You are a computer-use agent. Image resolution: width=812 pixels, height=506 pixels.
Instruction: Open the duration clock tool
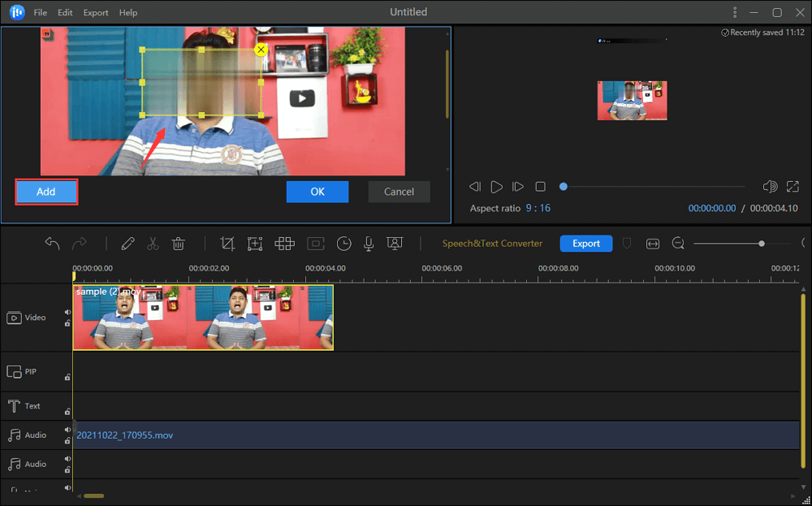click(343, 244)
